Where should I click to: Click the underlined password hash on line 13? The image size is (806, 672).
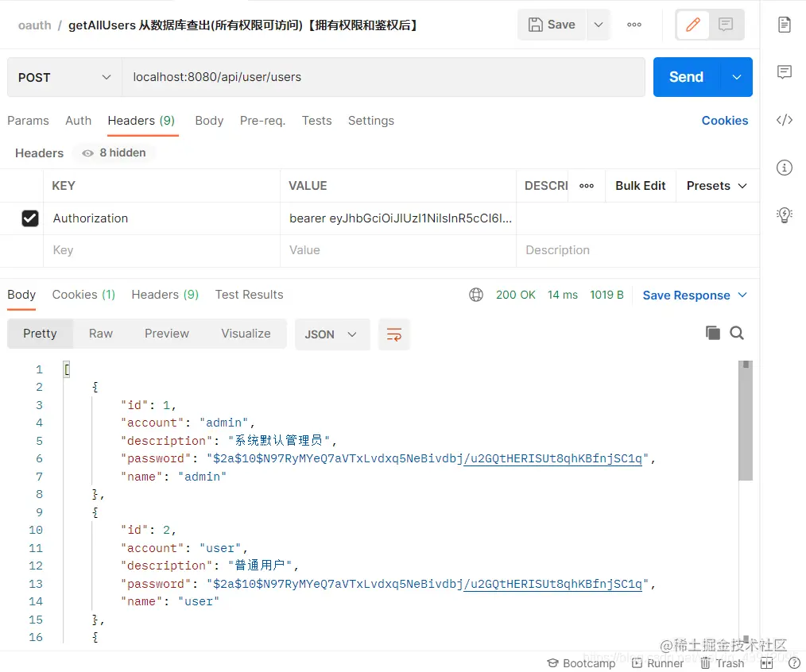click(553, 584)
